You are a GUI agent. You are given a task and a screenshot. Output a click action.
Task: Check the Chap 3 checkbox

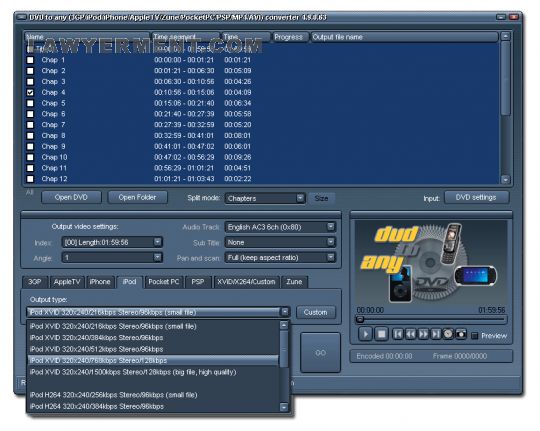tap(30, 82)
